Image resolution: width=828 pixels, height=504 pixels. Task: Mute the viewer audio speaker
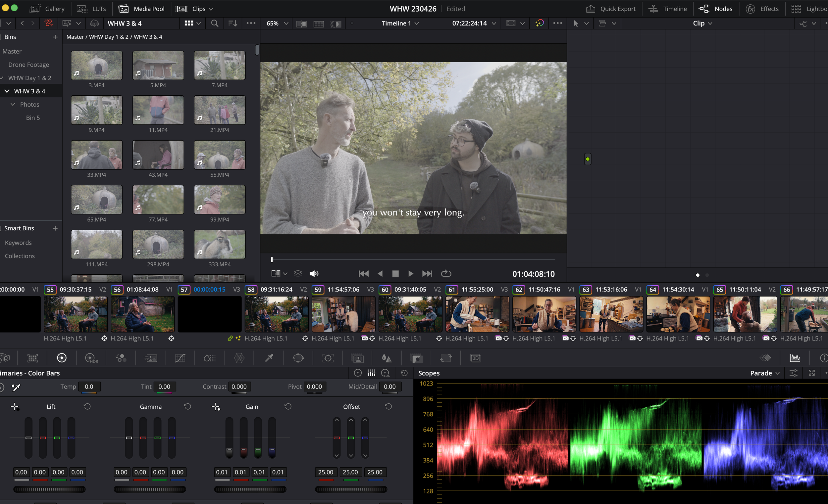coord(314,274)
